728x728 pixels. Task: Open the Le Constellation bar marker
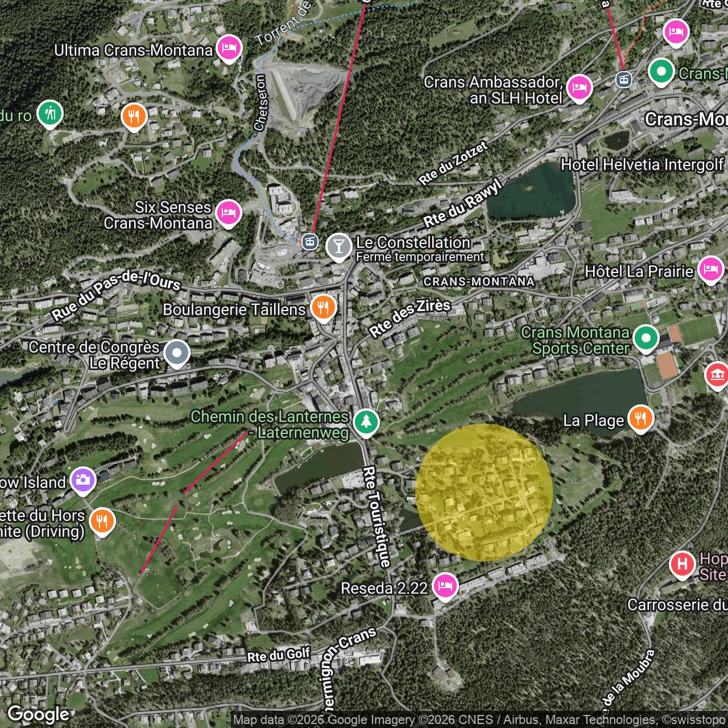click(339, 247)
